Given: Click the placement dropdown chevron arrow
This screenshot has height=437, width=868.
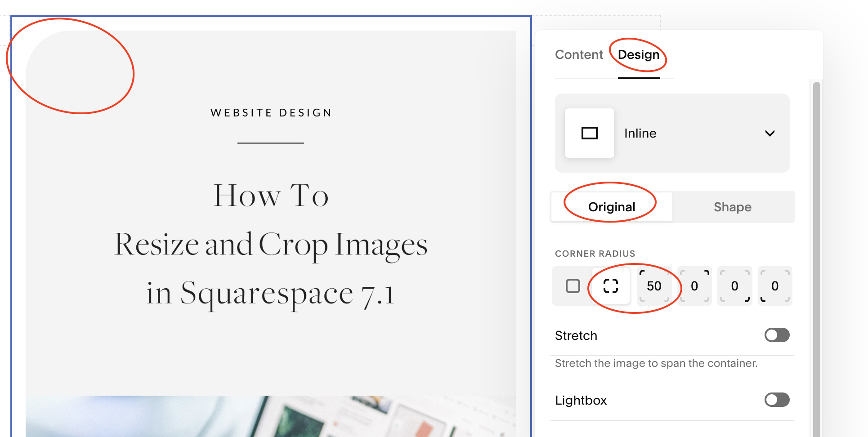Looking at the screenshot, I should (x=770, y=133).
